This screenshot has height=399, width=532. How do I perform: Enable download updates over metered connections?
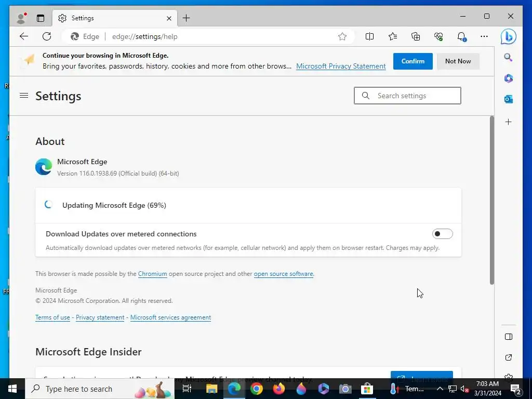[442, 234]
